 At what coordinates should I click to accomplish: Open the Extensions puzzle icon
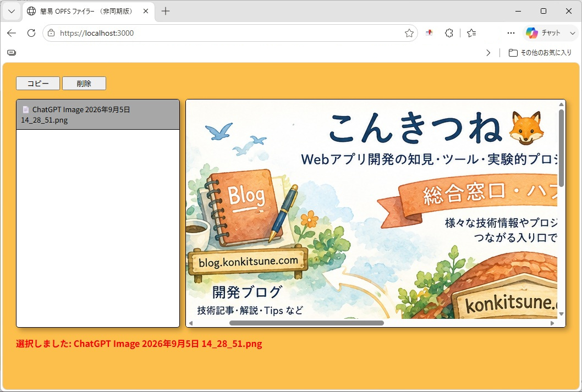(x=449, y=33)
